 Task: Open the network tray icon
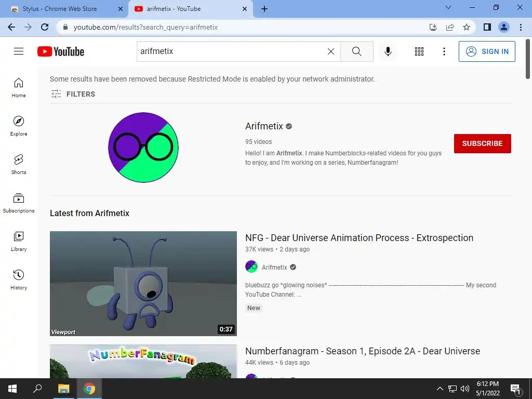point(453,389)
